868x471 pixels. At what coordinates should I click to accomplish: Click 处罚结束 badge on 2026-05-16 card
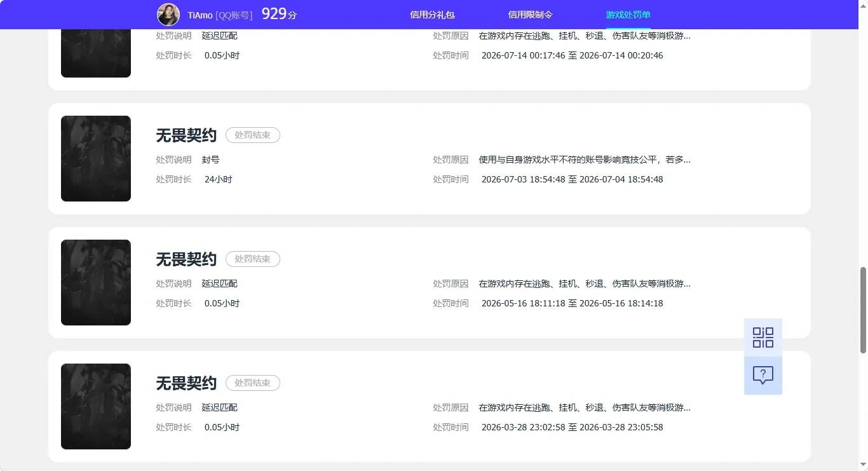click(x=253, y=259)
